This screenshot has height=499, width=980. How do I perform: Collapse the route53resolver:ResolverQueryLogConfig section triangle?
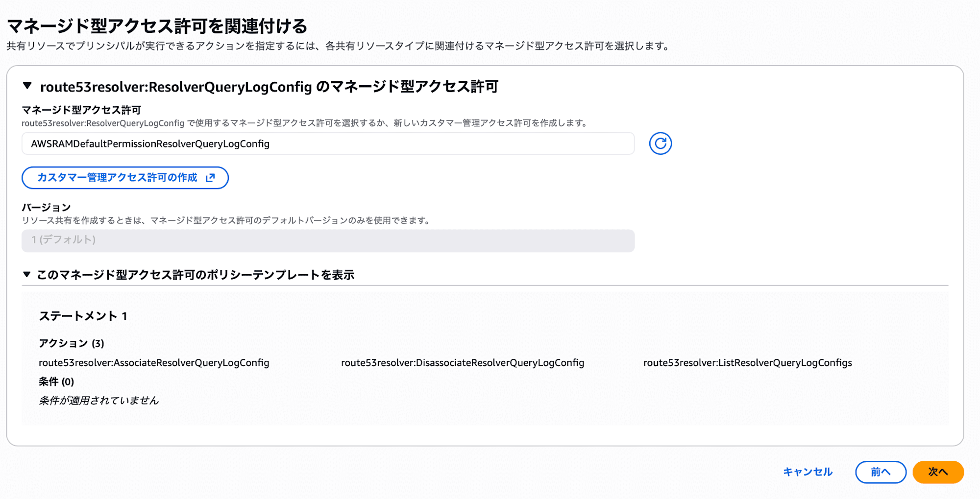[27, 86]
